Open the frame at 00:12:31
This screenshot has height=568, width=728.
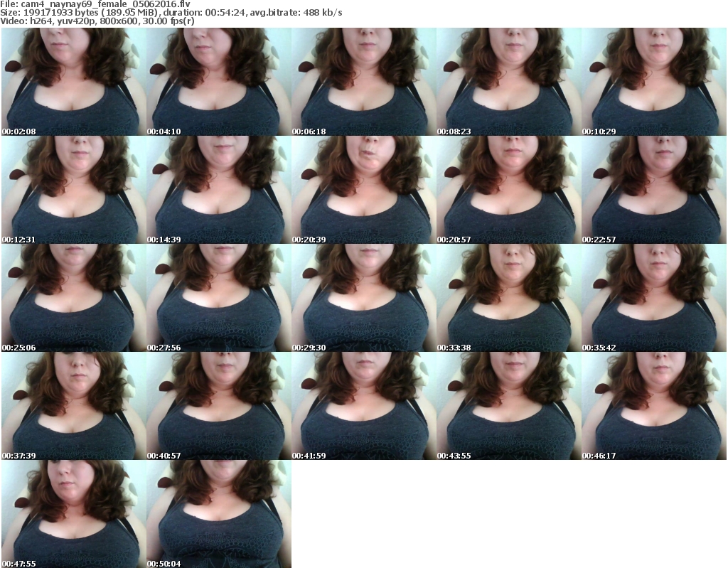(x=73, y=190)
